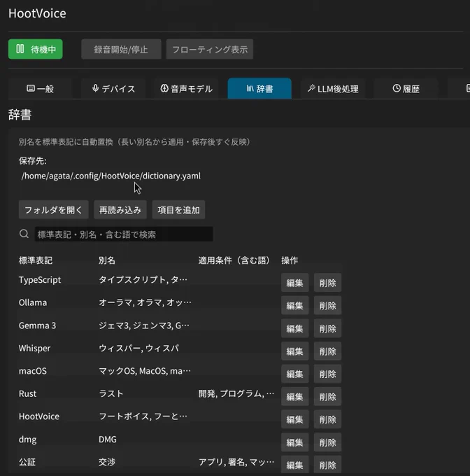470x476 pixels.
Task: Click the DMG alias cell
Action: [x=108, y=440]
